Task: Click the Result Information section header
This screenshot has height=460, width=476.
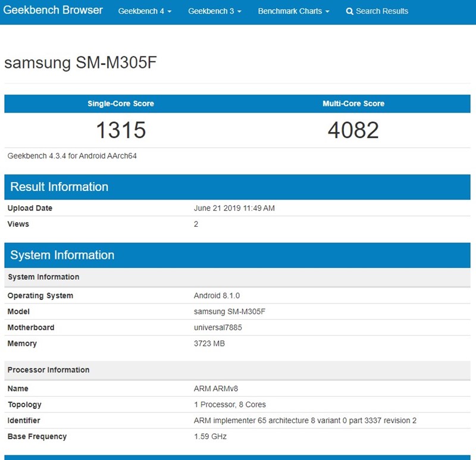Action: point(59,187)
